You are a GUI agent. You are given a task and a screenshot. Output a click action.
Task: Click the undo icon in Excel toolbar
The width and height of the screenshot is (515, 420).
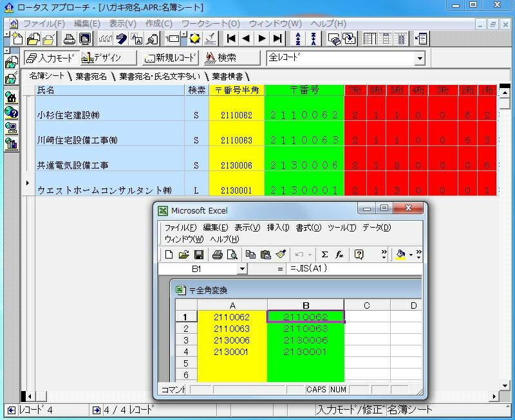pyautogui.click(x=299, y=254)
